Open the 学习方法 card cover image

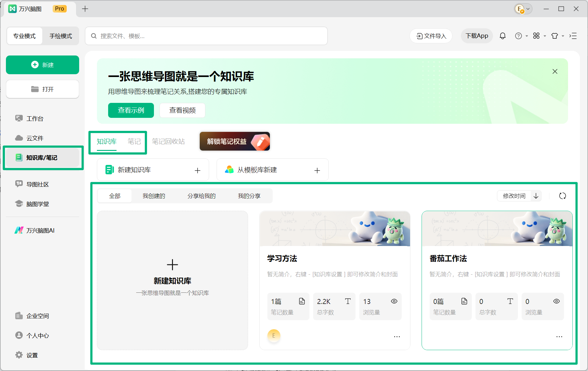(x=335, y=229)
